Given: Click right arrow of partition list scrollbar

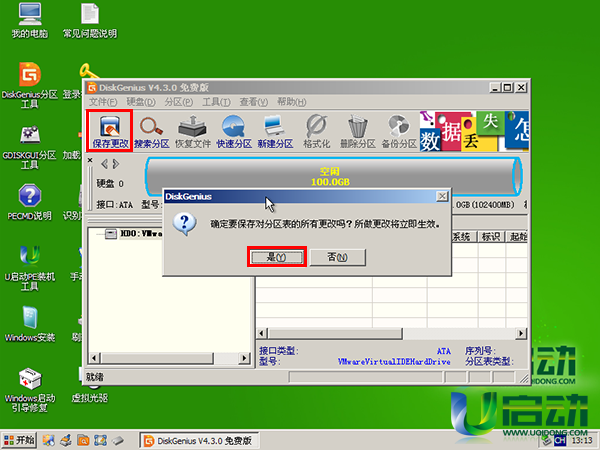Looking at the screenshot, I should (520, 333).
